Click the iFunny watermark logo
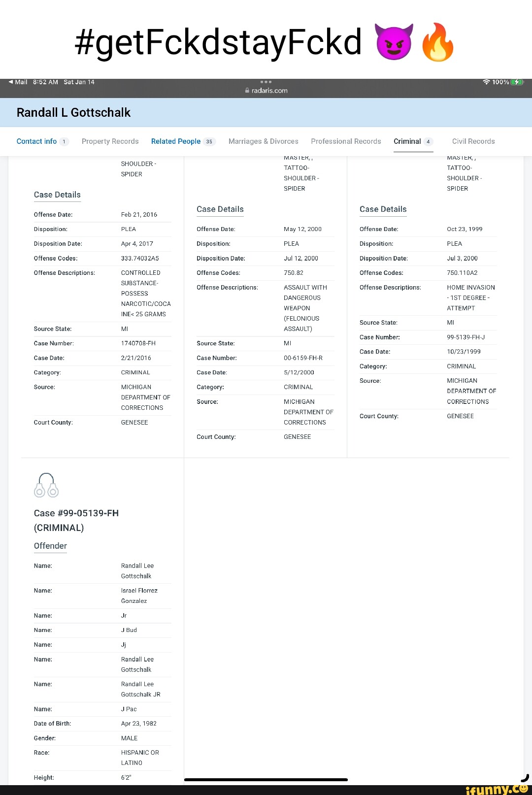The width and height of the screenshot is (532, 795). tap(497, 788)
